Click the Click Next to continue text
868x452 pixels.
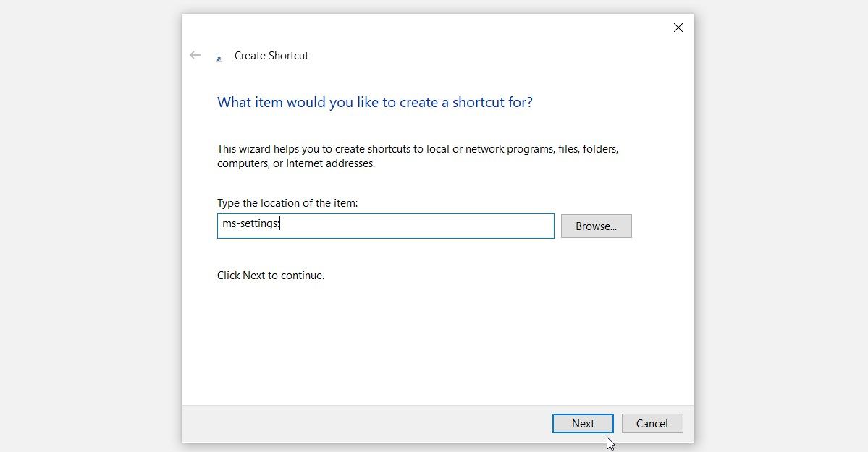[x=271, y=276]
